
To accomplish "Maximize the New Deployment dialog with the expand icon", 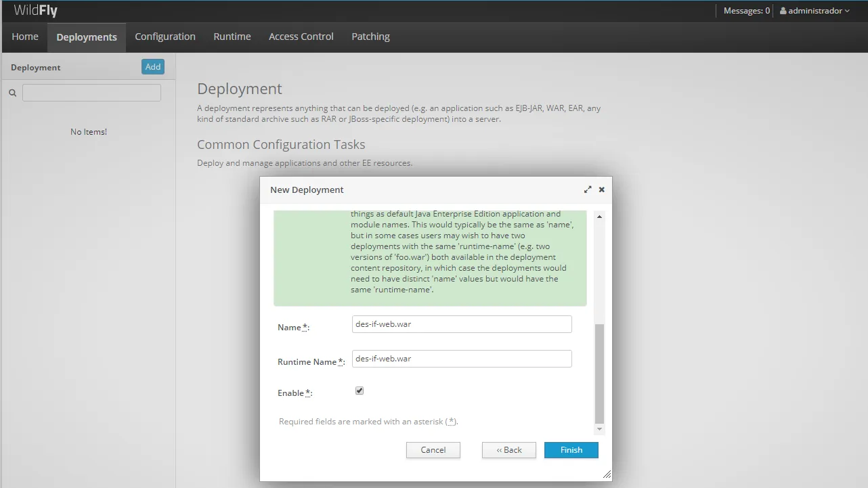I will [588, 190].
